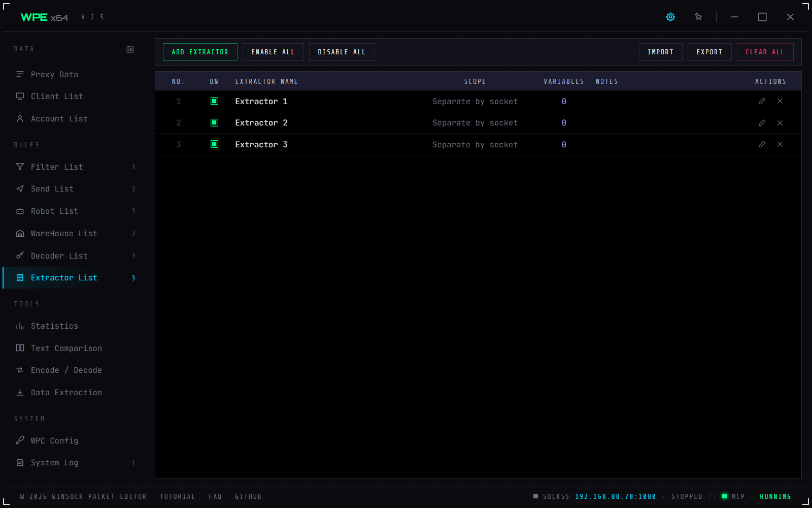Click the Extractor 2 name cell
Viewport: 812px width, 508px height.
pos(261,123)
